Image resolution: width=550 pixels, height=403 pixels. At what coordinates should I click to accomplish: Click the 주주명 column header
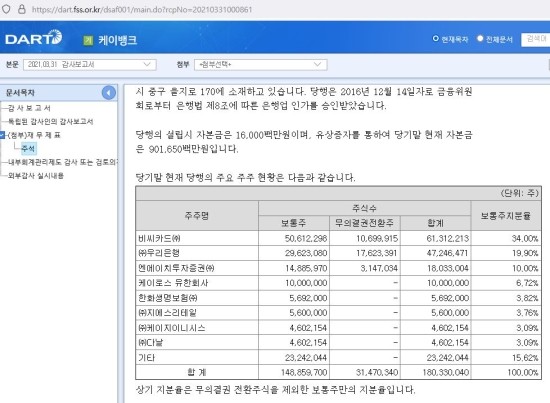click(197, 215)
